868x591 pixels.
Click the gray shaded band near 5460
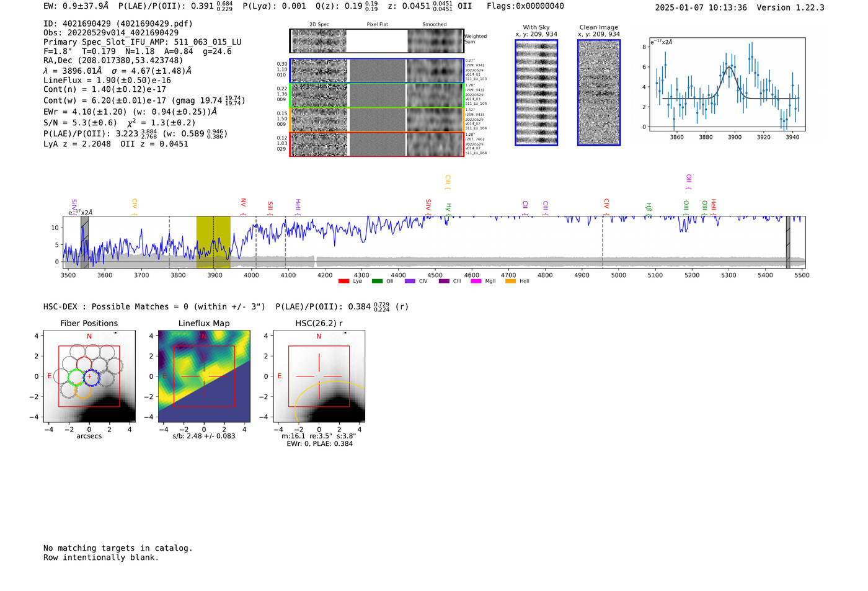[788, 242]
